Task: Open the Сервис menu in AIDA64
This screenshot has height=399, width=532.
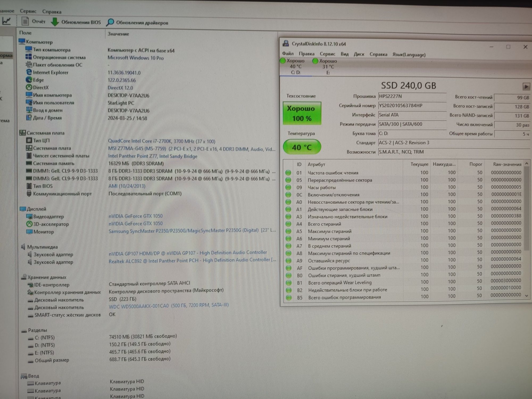Action: (28, 11)
